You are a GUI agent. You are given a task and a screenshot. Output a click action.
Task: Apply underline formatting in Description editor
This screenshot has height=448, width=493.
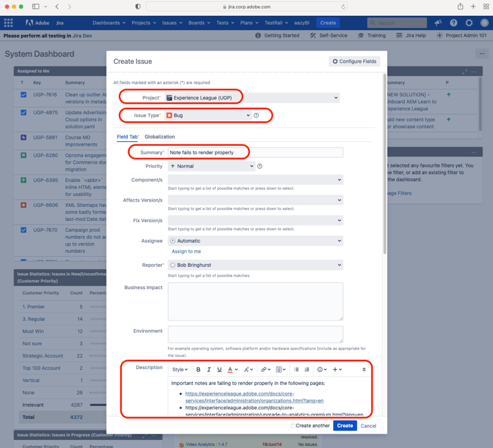[x=220, y=369]
